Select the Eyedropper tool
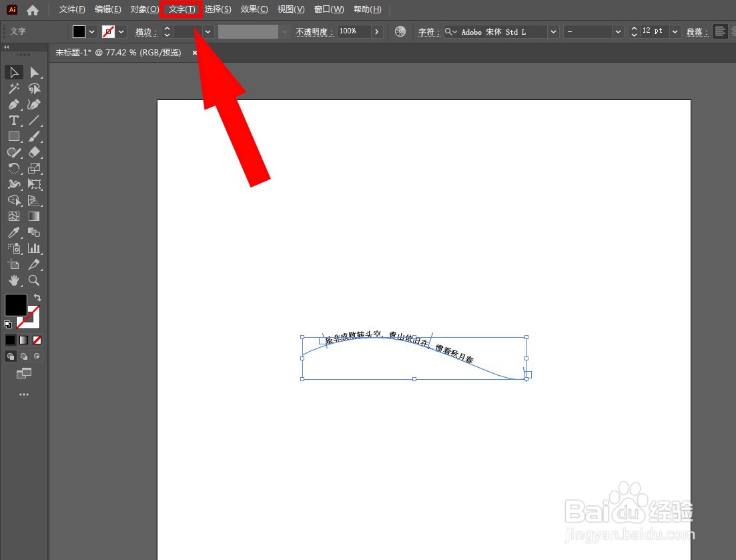 click(x=13, y=232)
